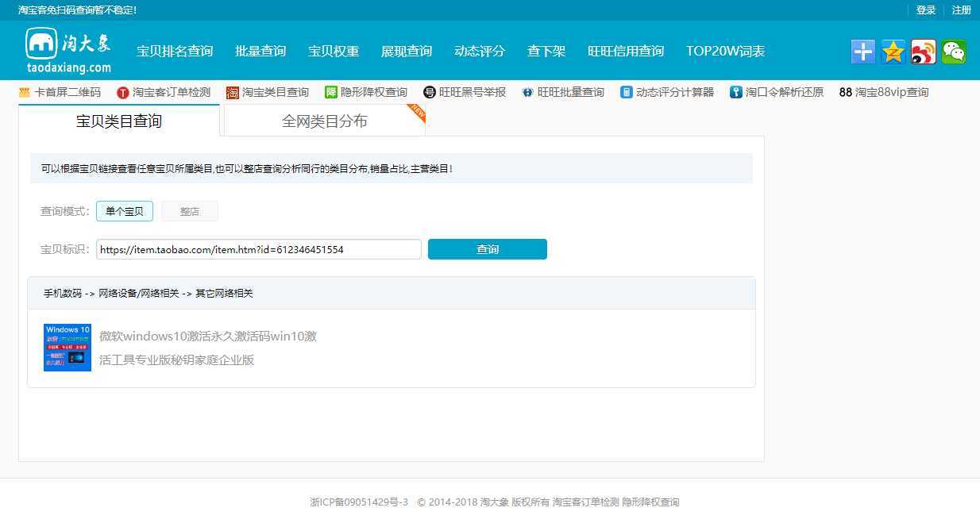Click the 淘 icon by 淘宝类目查询
Viewport: 980px width, 523px height.
coord(233,92)
